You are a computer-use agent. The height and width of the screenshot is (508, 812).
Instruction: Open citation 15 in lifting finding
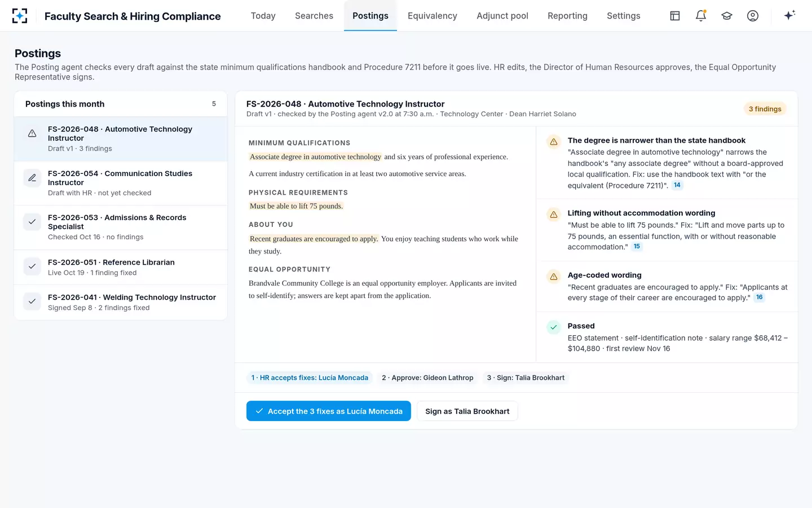click(637, 247)
